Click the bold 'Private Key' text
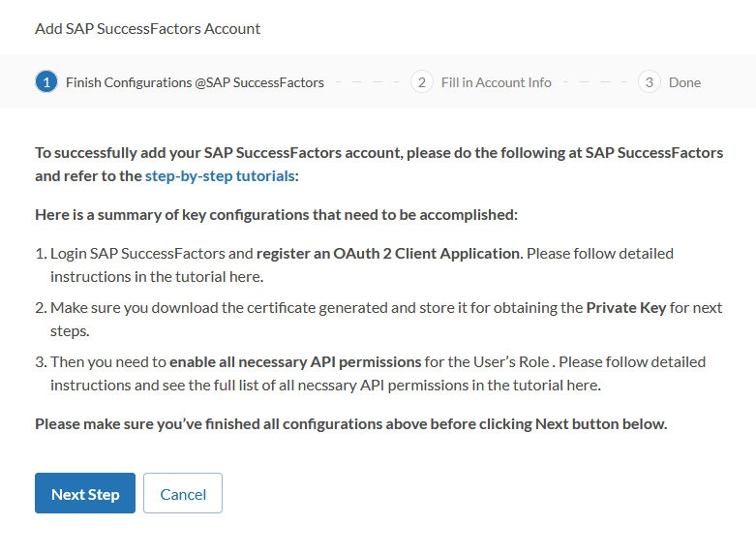756x557 pixels. pyautogui.click(x=624, y=307)
